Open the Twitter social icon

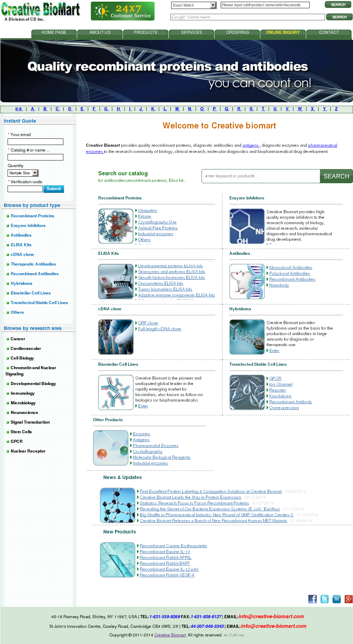tap(324, 599)
